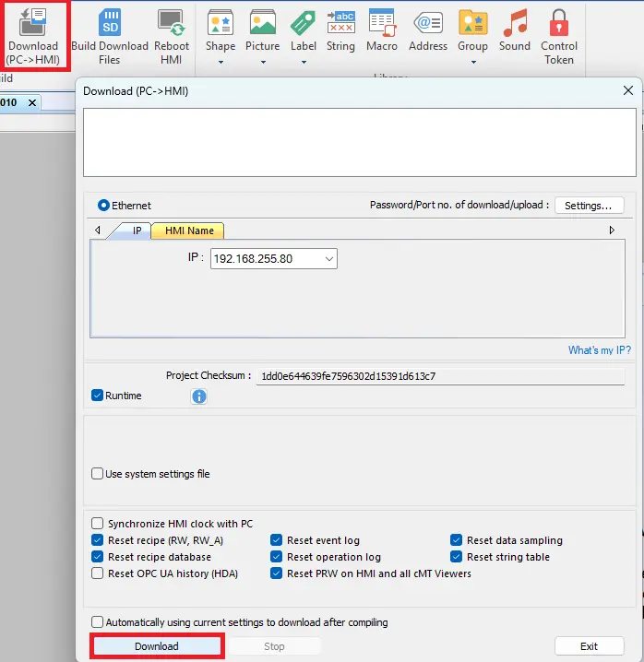
Task: Toggle Reset PRW on HMI checkbox
Action: [x=277, y=573]
